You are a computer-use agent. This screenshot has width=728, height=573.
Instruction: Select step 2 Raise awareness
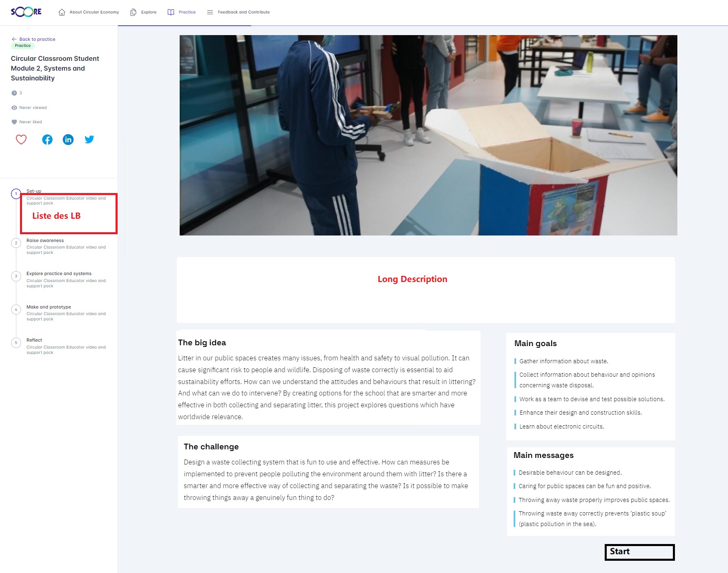[x=45, y=241]
